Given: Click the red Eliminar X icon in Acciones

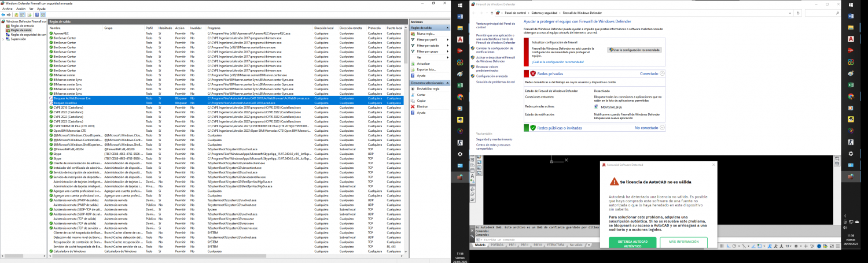Looking at the screenshot, I should click(413, 106).
